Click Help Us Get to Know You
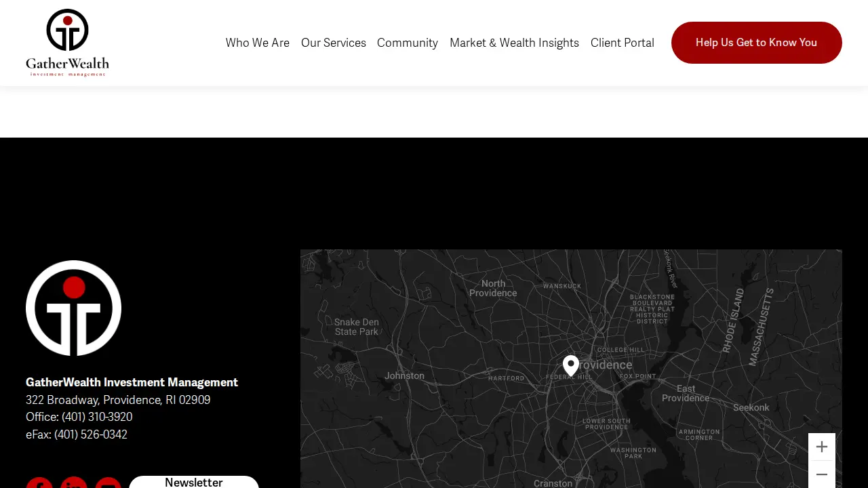868x488 pixels. pyautogui.click(x=757, y=43)
